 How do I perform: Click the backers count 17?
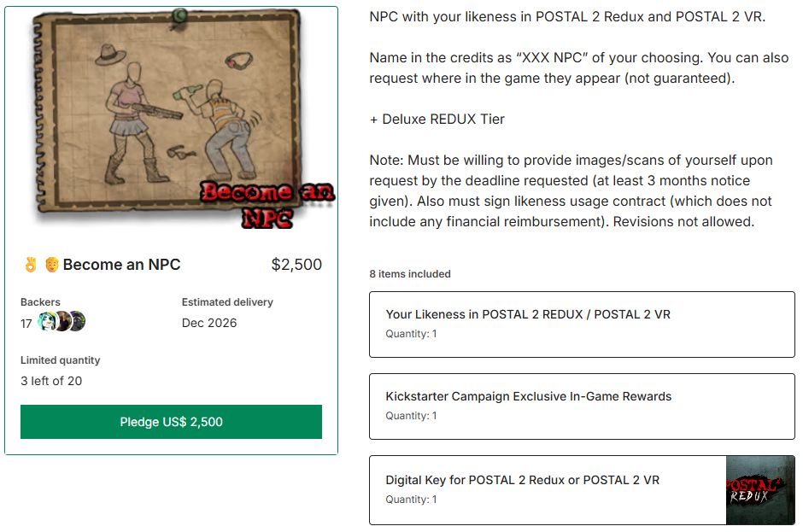(x=26, y=324)
